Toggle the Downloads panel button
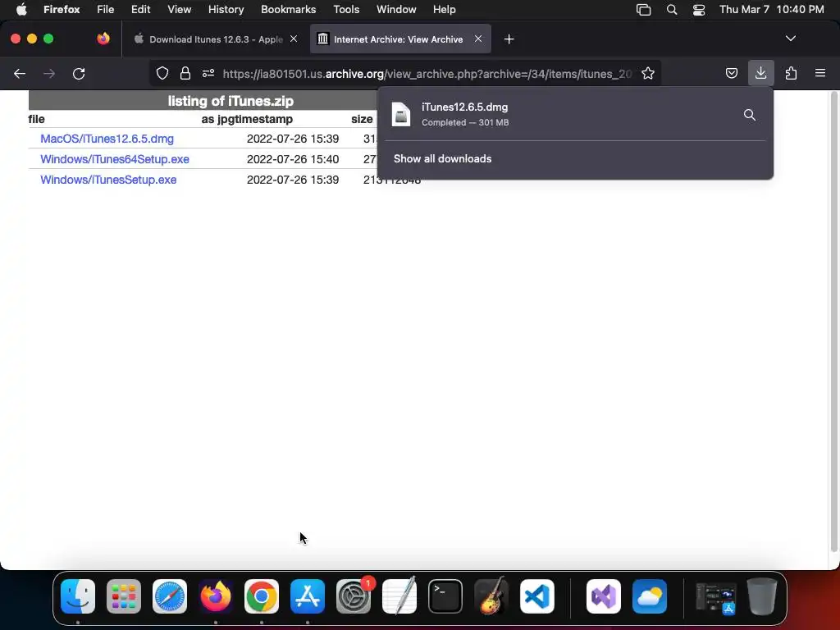Image resolution: width=840 pixels, height=630 pixels. (760, 73)
